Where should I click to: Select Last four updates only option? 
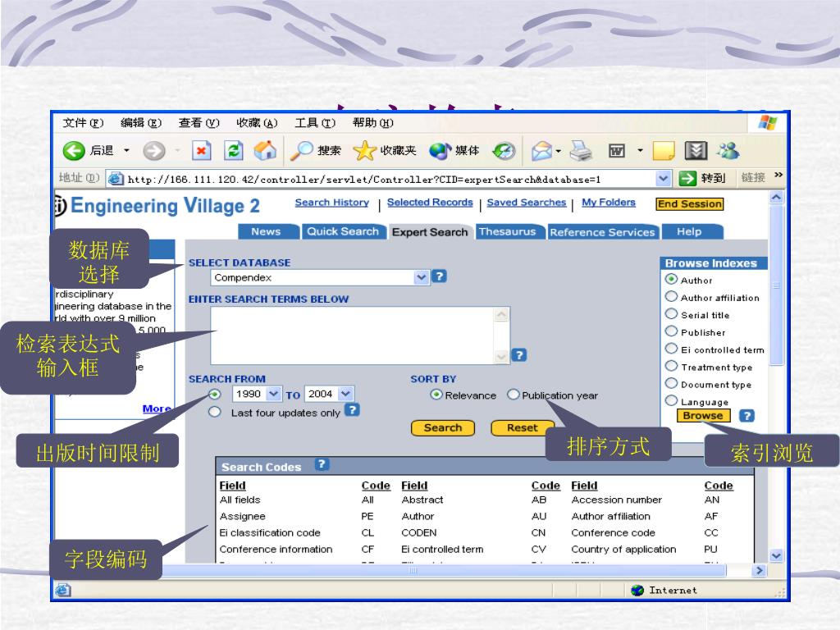(x=215, y=412)
